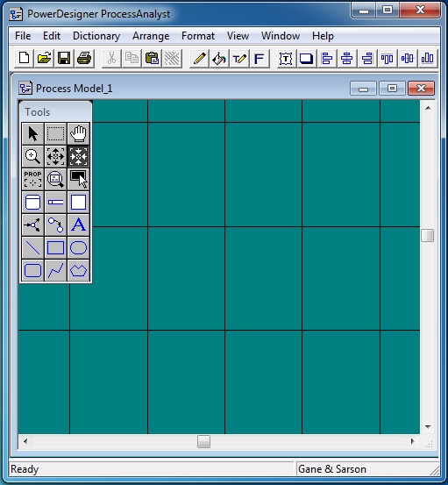Select the paint bucket fill icon

click(219, 58)
